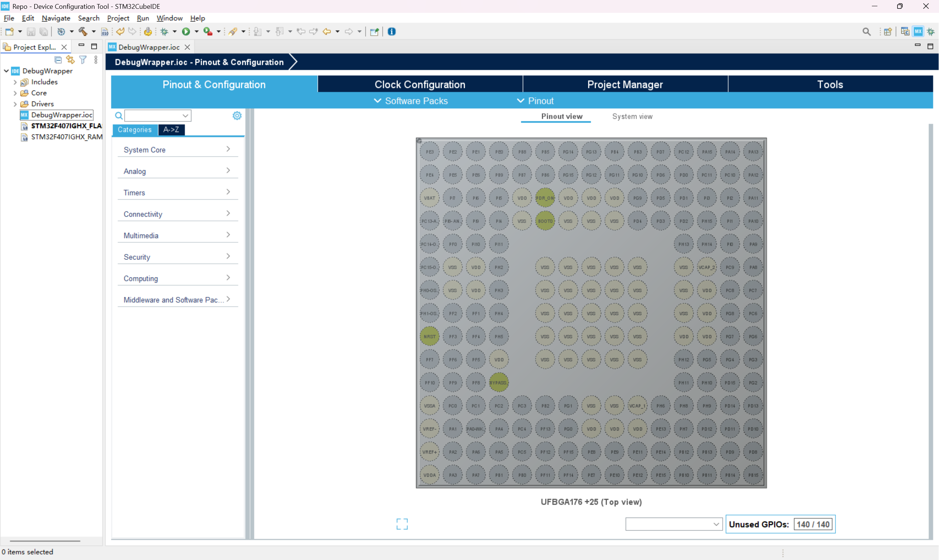The width and height of the screenshot is (939, 560).
Task: Select the System view tab
Action: point(632,117)
